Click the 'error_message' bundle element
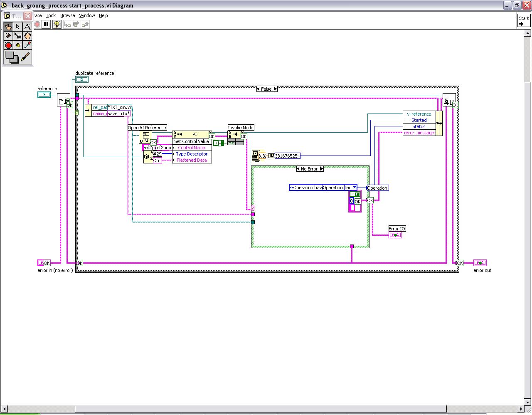Image resolution: width=532 pixels, height=415 pixels. (419, 133)
